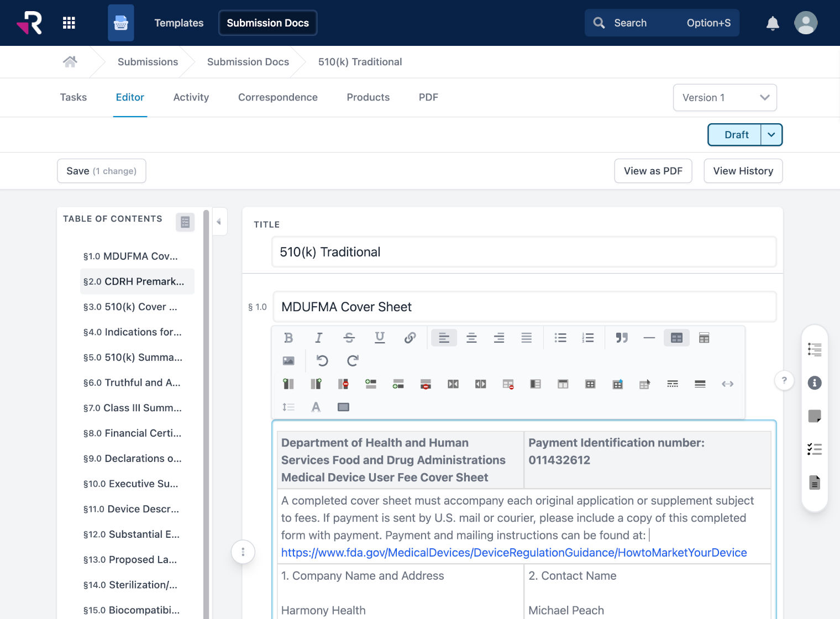The width and height of the screenshot is (840, 619).
Task: Open the info panel on the right rail
Action: (x=814, y=382)
